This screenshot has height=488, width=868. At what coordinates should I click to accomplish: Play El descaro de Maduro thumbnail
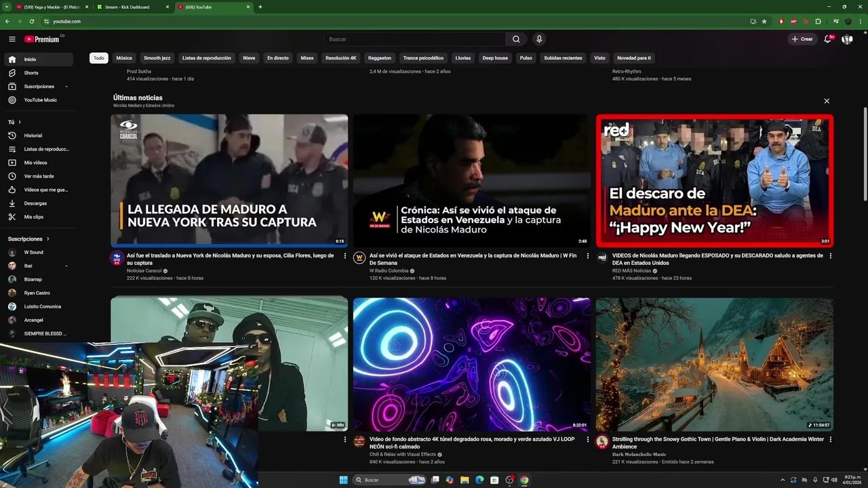coord(715,180)
